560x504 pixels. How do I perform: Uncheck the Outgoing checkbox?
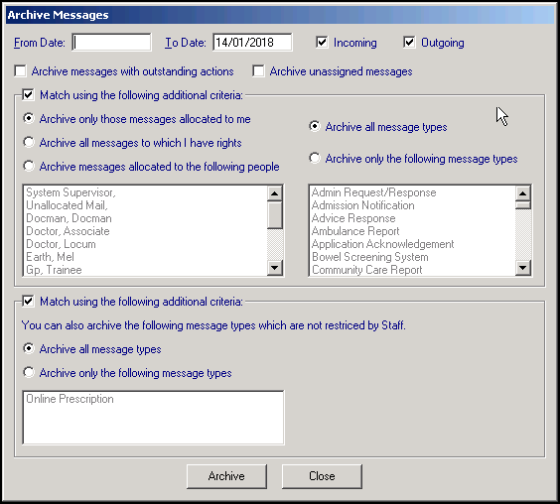(x=409, y=42)
